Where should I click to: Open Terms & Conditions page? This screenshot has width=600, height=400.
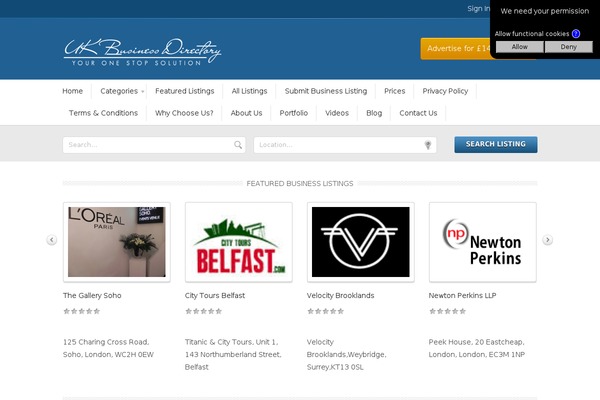pyautogui.click(x=103, y=113)
